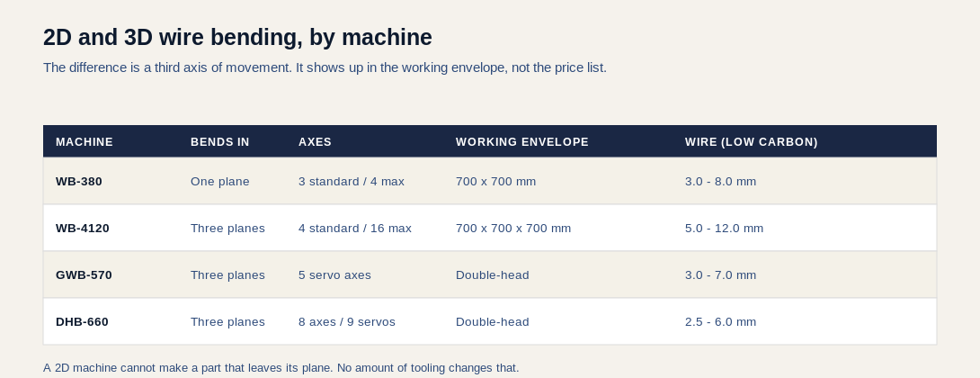Viewport: 980px width, 378px height.
Task: Click 'Double-head' in the DHB-660 row
Action: [x=493, y=322]
